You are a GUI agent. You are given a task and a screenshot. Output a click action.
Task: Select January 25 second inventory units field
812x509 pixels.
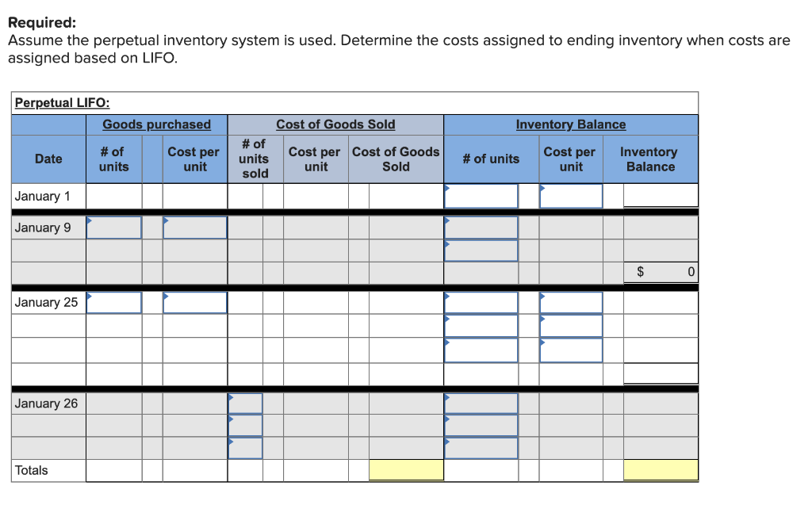(481, 326)
